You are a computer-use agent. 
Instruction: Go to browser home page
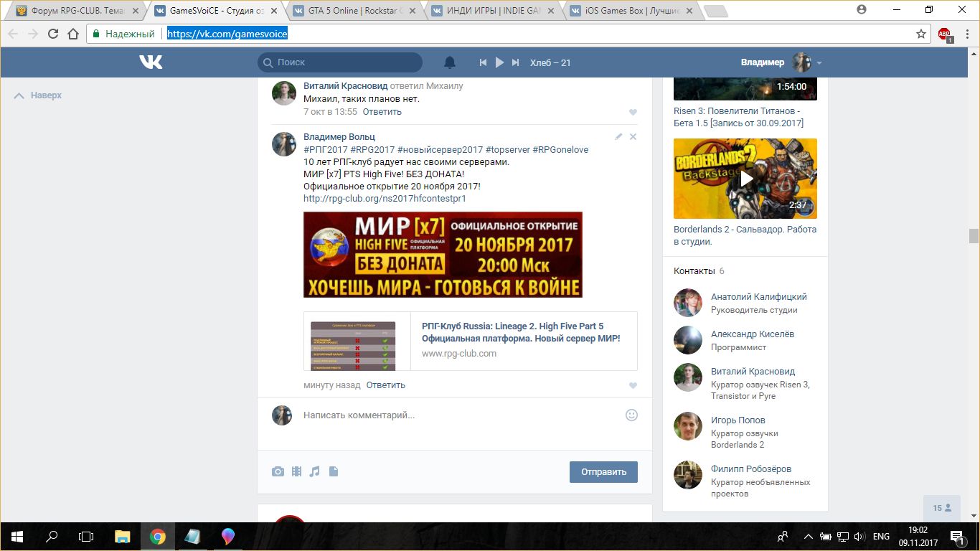tap(73, 34)
